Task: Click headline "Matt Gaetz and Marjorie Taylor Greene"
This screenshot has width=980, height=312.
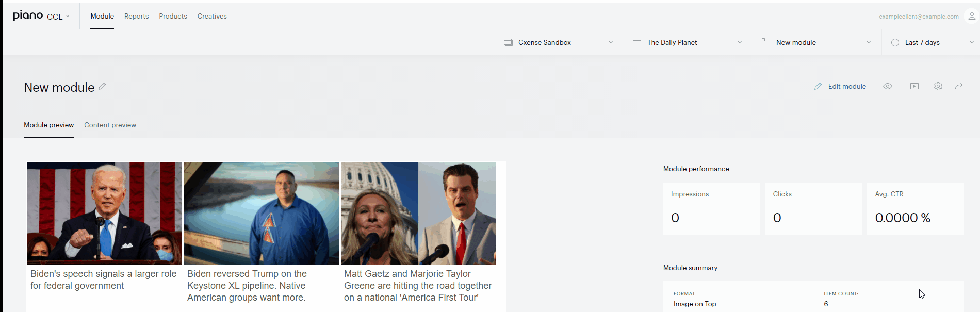Action: pos(418,286)
